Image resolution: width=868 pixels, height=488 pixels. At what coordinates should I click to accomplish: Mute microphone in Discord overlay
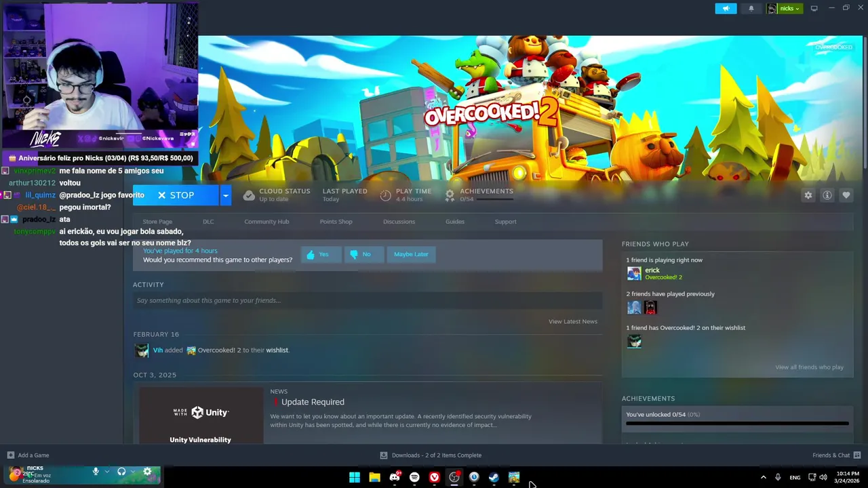96,472
